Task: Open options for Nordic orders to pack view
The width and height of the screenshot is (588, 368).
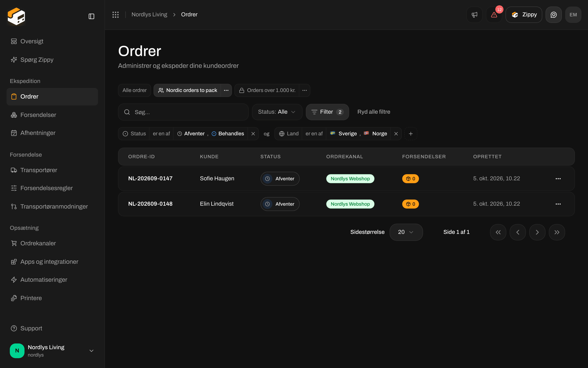Action: 226,90
